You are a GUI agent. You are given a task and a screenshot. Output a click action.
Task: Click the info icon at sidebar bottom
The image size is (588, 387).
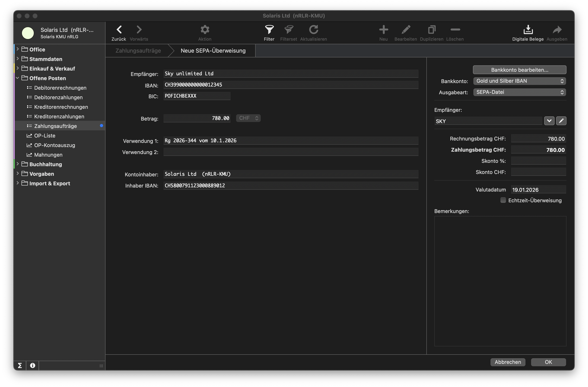point(32,365)
